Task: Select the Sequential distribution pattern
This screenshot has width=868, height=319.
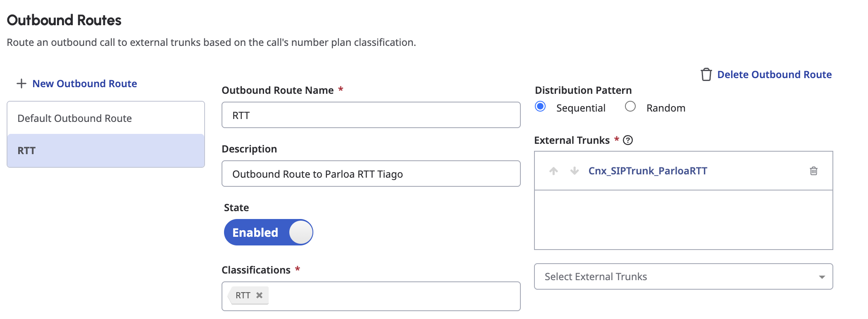Action: 540,107
